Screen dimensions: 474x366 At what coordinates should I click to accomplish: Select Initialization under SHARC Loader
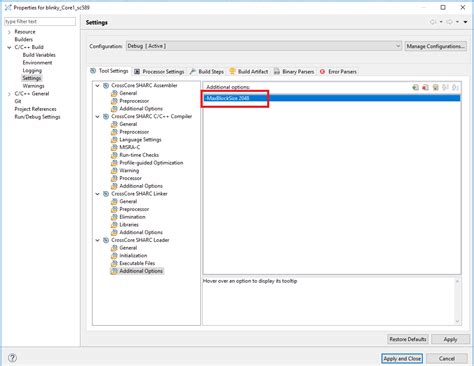pos(133,256)
